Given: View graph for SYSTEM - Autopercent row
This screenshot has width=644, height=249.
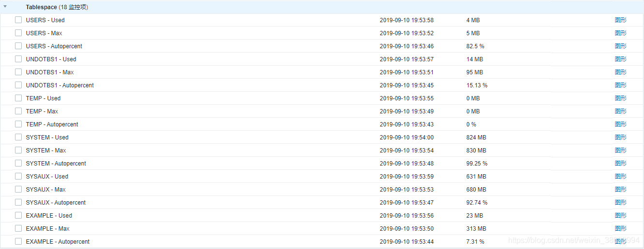Looking at the screenshot, I should pyautogui.click(x=620, y=164).
